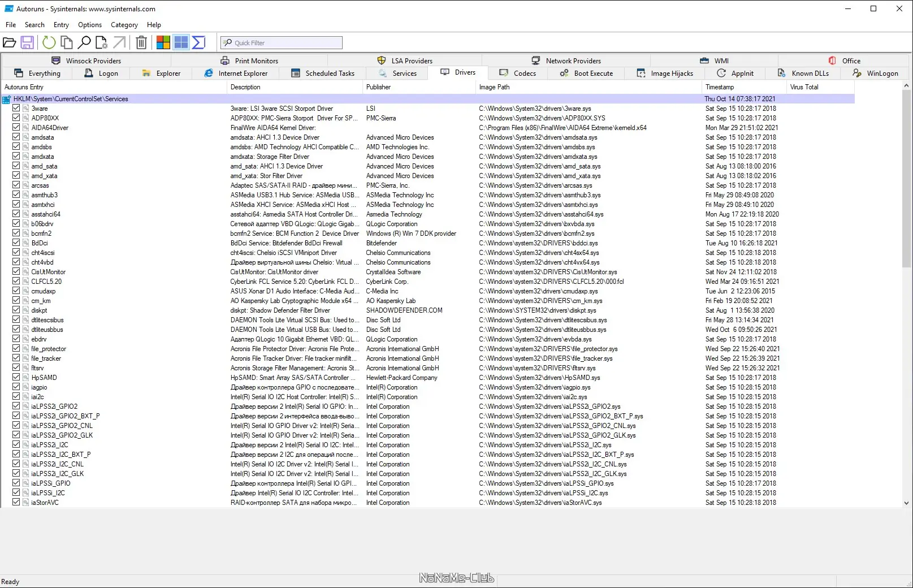Open the File menu
Image resolution: width=913 pixels, height=588 pixels.
[x=11, y=25]
